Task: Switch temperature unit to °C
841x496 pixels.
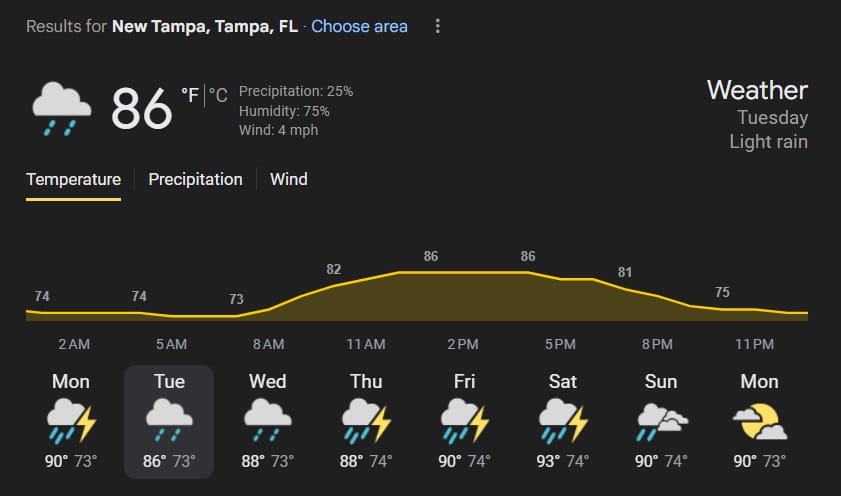Action: click(218, 95)
